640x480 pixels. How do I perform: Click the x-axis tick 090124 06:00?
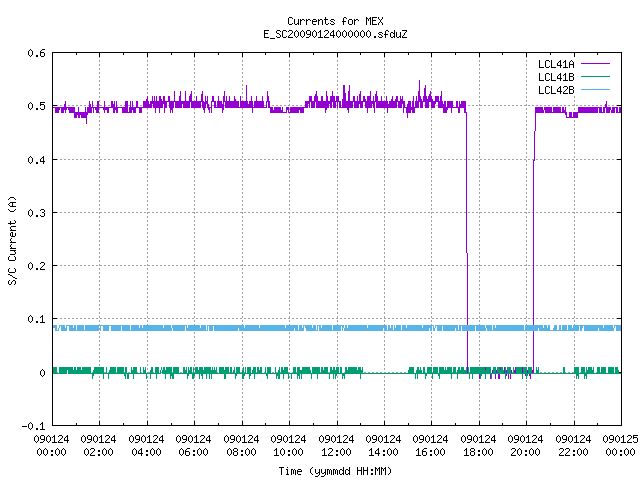[193, 445]
